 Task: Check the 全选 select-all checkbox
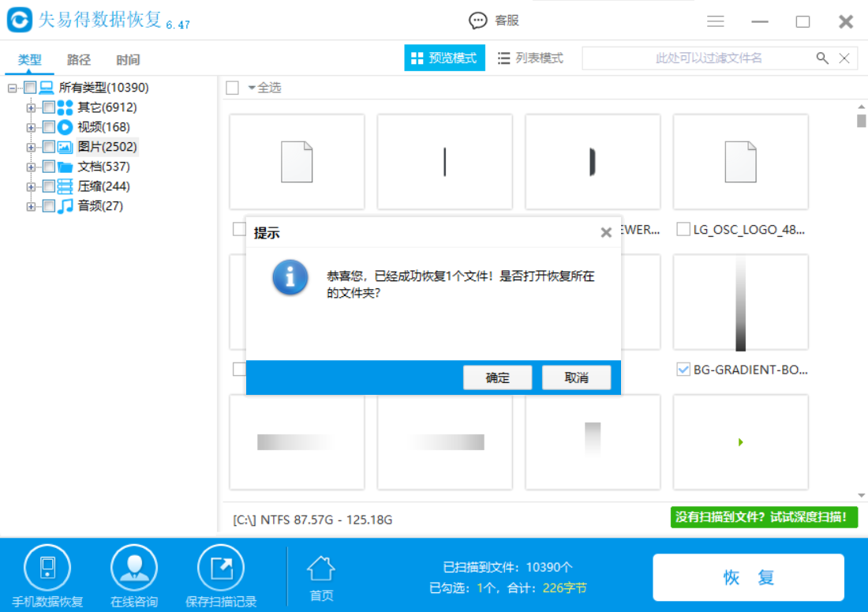(233, 88)
